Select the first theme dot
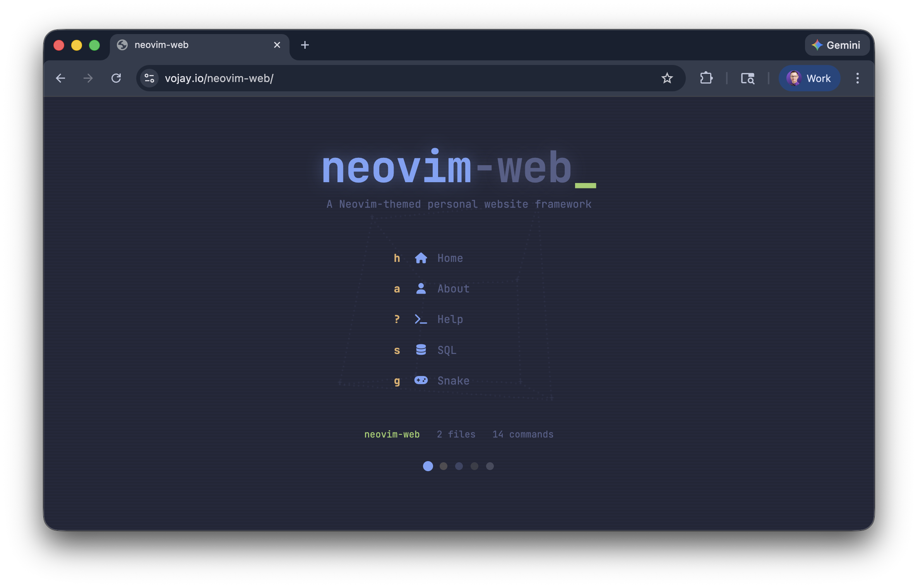Image resolution: width=918 pixels, height=588 pixels. tap(428, 466)
